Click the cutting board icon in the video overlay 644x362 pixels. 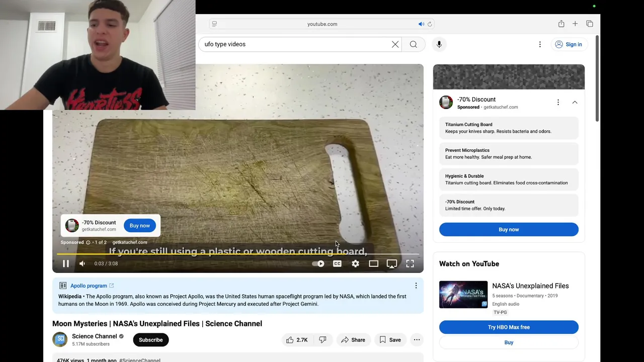pyautogui.click(x=72, y=225)
